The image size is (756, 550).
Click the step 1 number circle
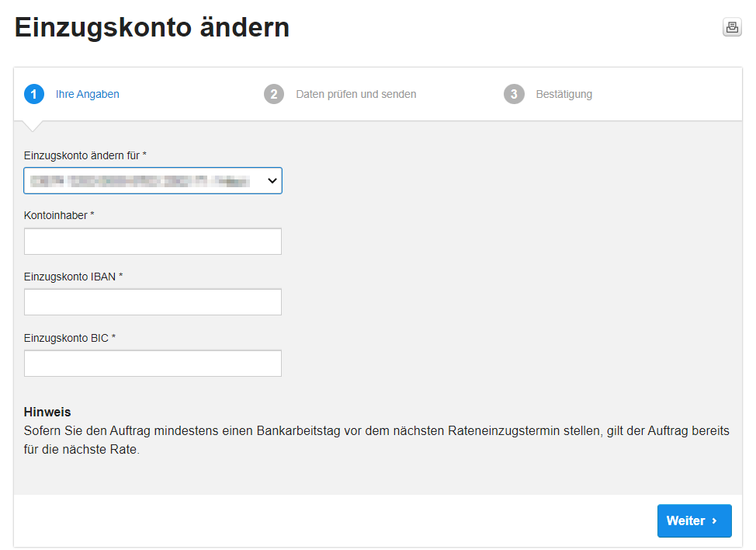coord(33,94)
